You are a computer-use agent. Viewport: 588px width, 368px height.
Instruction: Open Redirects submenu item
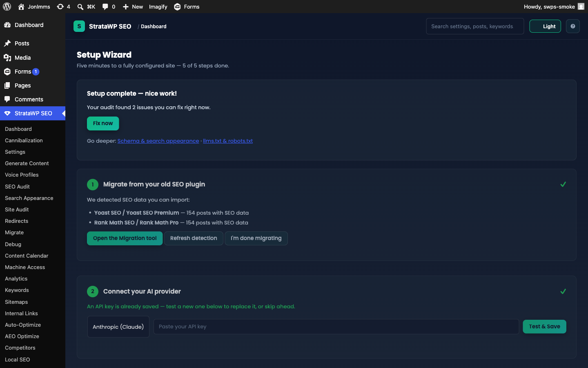point(17,221)
